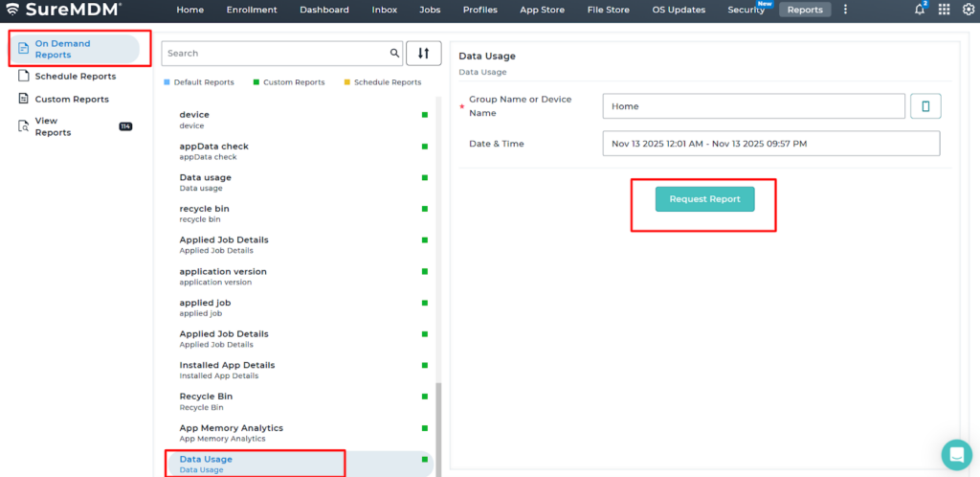980x477 pixels.
Task: Select the App Memory Analytics report
Action: (x=232, y=432)
